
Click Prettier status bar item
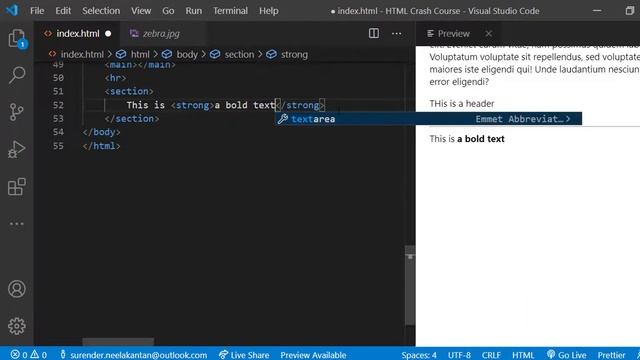pyautogui.click(x=611, y=355)
